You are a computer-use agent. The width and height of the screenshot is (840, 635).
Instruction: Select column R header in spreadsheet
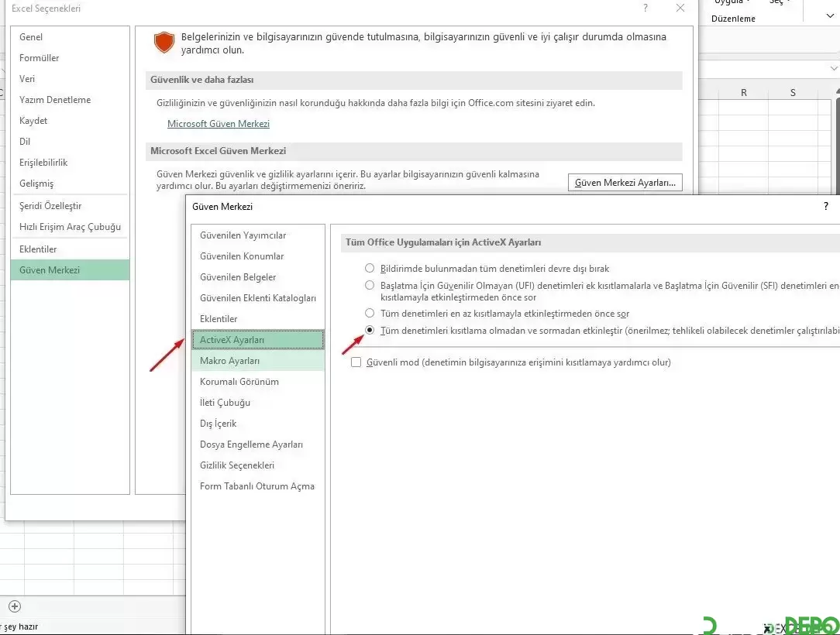744,93
